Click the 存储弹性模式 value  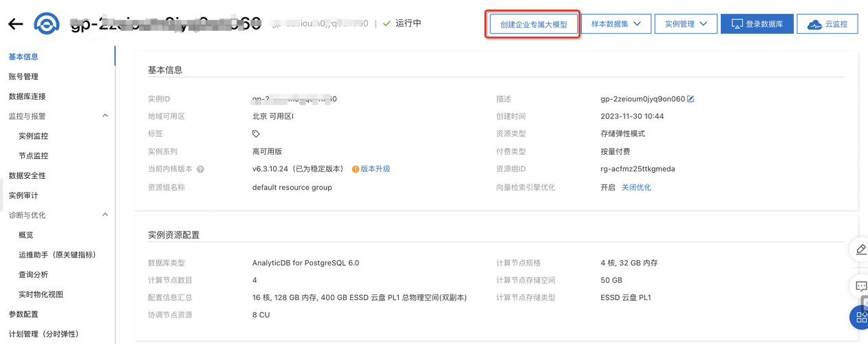coord(622,134)
